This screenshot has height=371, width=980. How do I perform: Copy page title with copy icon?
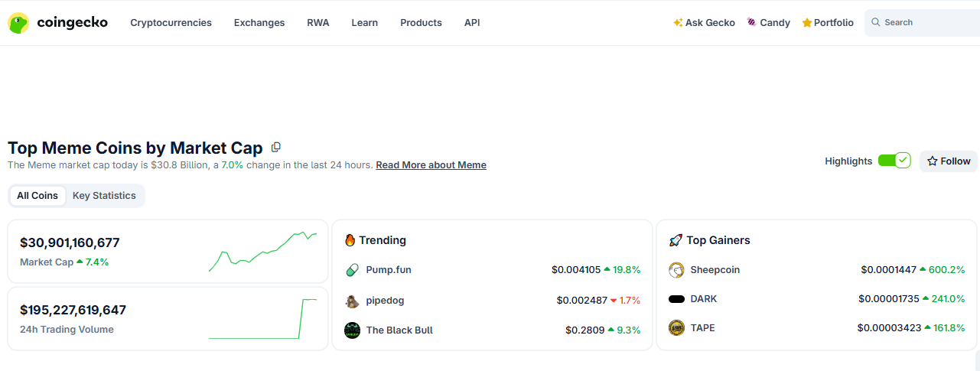[x=276, y=147]
